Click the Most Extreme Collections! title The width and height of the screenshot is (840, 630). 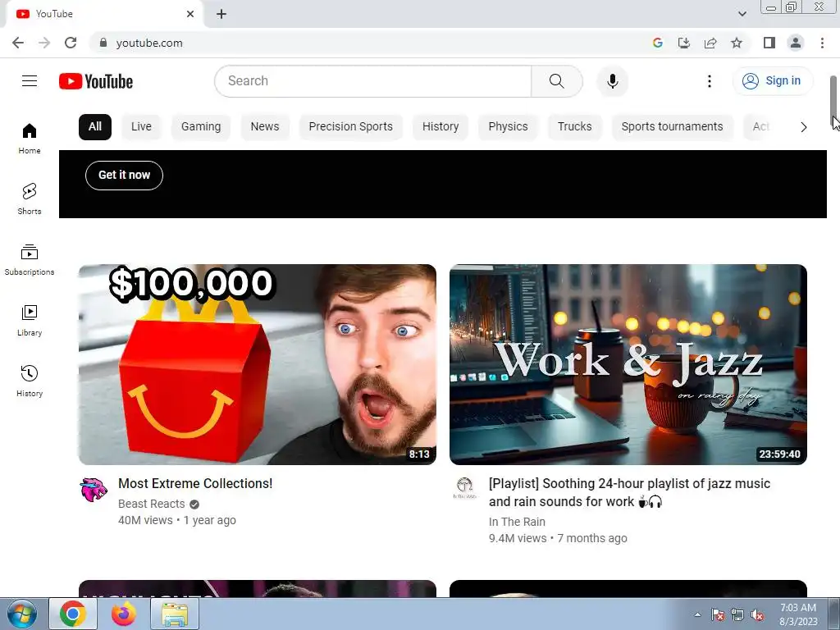click(195, 483)
